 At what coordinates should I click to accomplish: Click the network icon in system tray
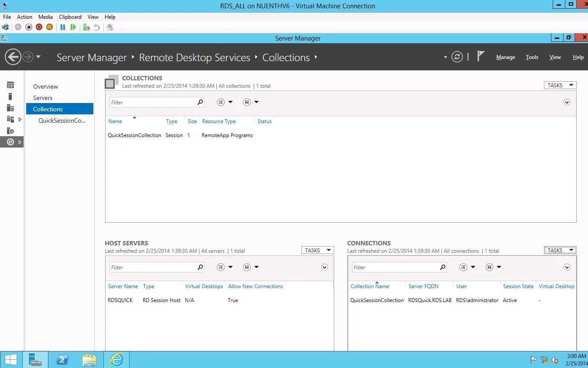pos(544,360)
